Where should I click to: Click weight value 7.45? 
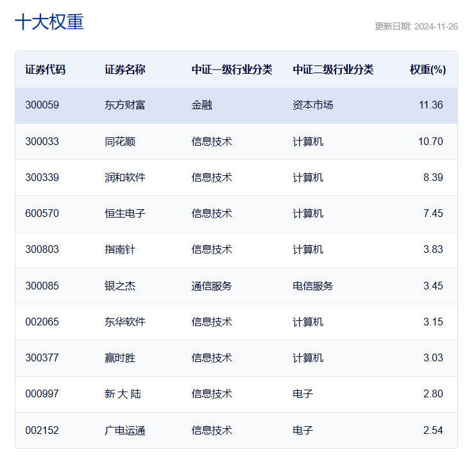click(x=433, y=214)
